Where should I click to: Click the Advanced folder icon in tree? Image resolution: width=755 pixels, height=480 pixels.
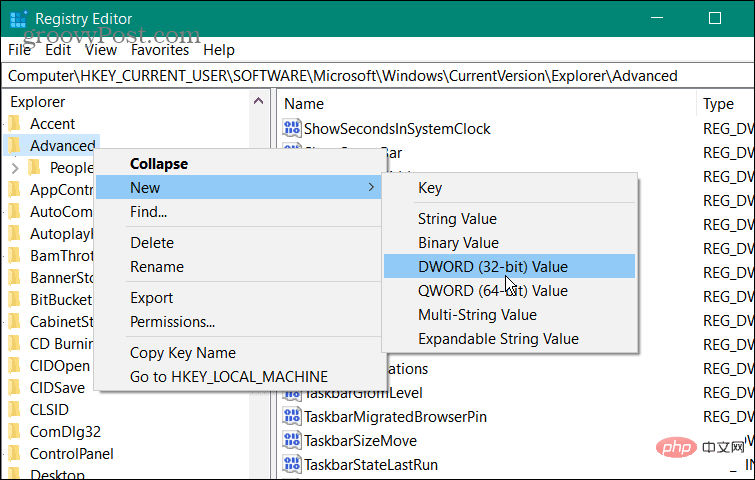pos(14,146)
